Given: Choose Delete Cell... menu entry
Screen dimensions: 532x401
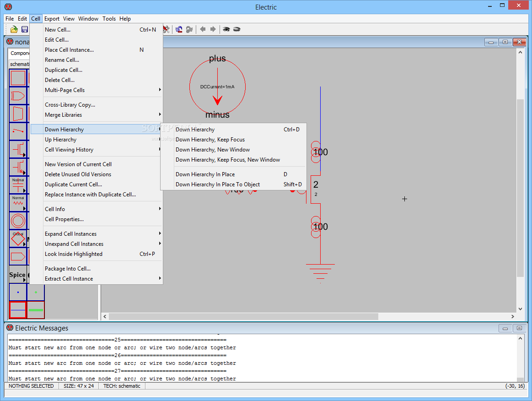Looking at the screenshot, I should (x=103, y=80).
